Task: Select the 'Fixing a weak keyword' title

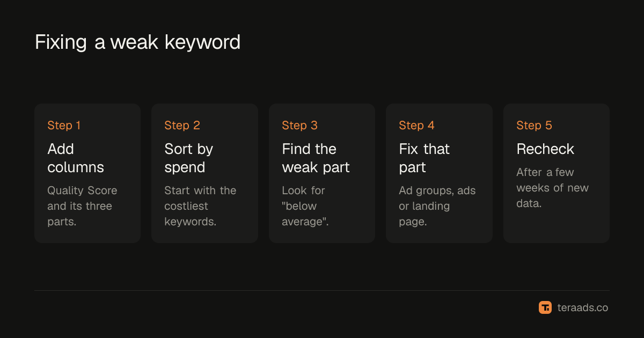Action: click(137, 42)
